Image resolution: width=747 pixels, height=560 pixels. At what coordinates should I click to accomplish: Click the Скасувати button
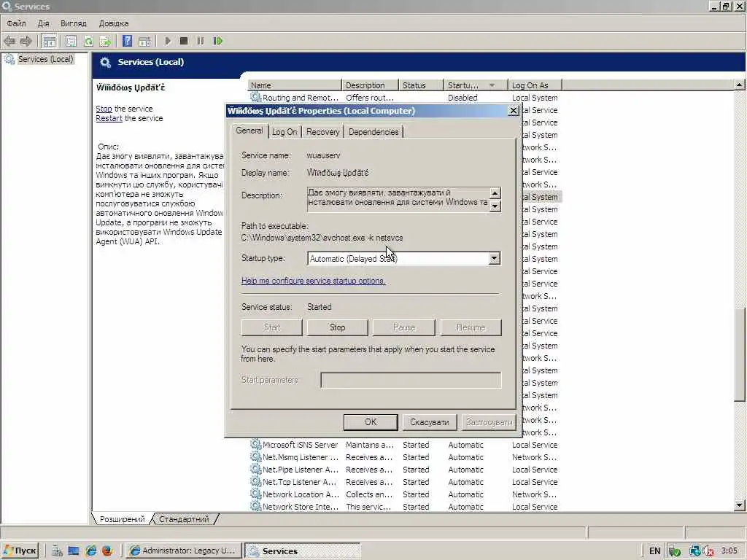(x=429, y=422)
